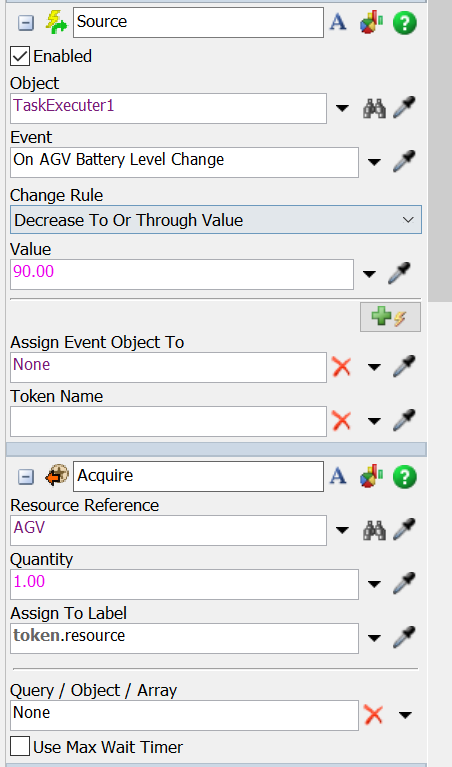Click into the Value field showing 90.00
Image resolution: width=452 pixels, height=767 pixels.
click(181, 274)
